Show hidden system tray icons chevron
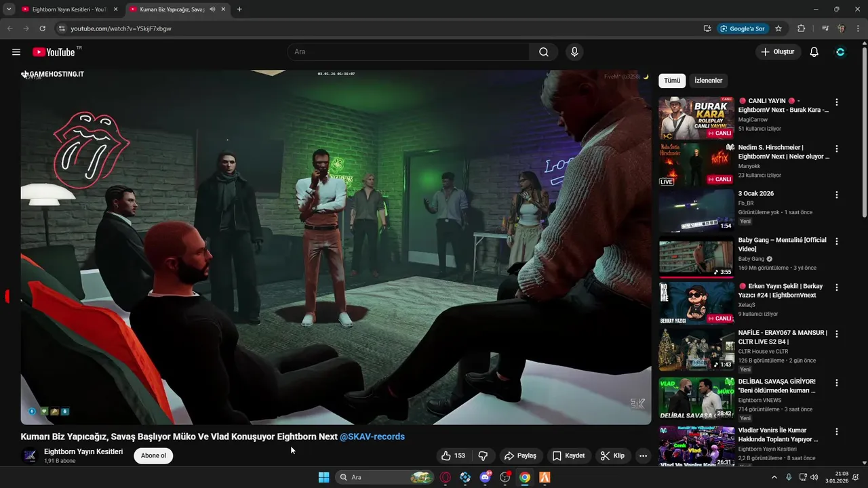This screenshot has height=488, width=868. click(x=774, y=477)
